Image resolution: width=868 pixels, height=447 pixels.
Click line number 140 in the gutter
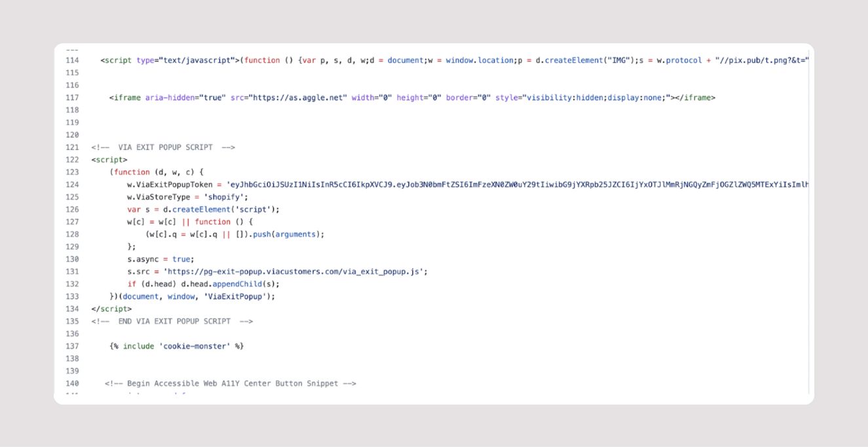tap(72, 383)
